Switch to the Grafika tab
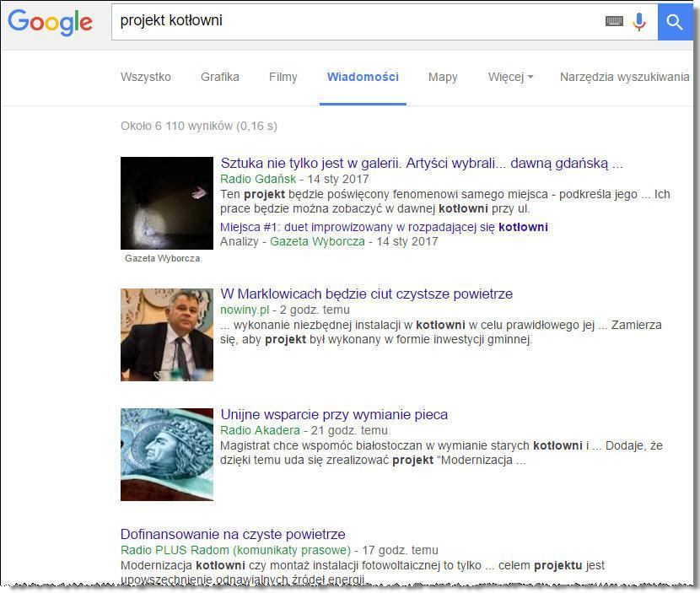The height and width of the screenshot is (593, 700). coord(219,77)
